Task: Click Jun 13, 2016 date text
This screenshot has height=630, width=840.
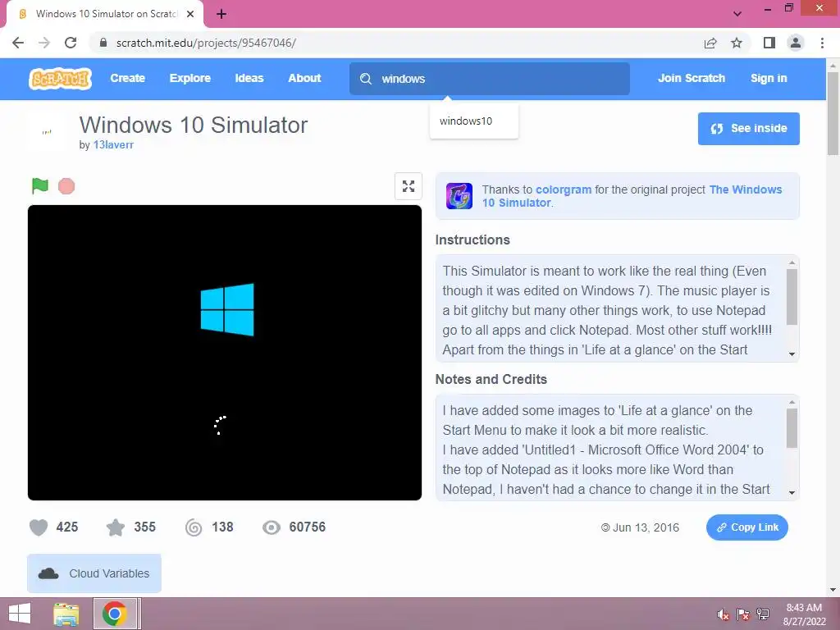Action: pos(646,527)
